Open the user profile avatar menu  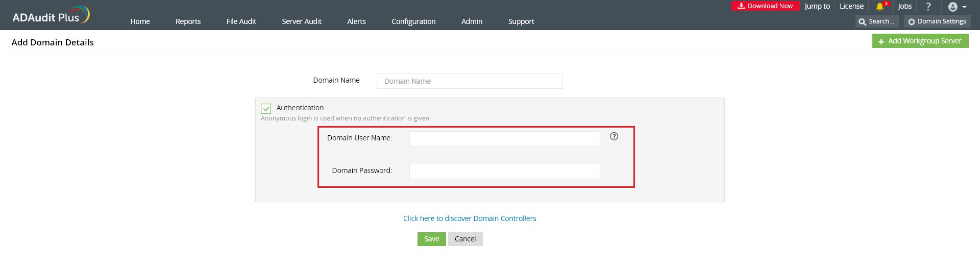point(952,7)
